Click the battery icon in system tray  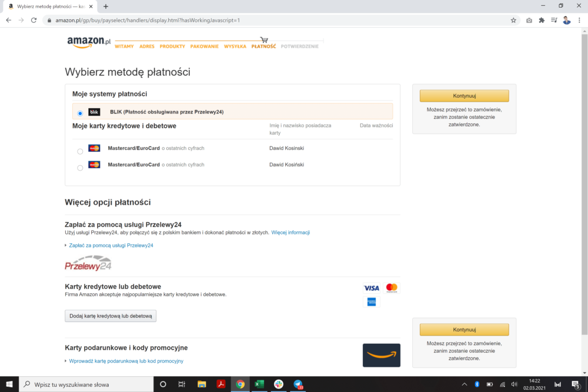490,384
